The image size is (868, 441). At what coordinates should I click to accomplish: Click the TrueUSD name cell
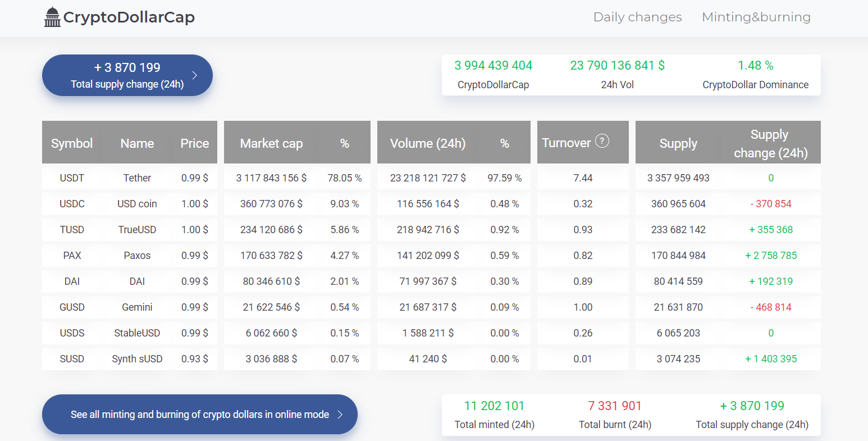(137, 230)
